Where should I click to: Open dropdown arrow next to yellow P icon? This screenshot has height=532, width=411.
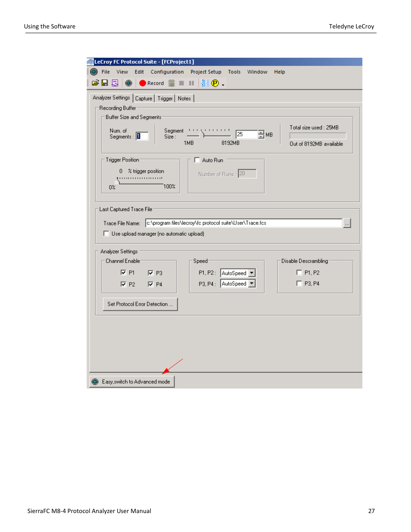[x=223, y=84]
